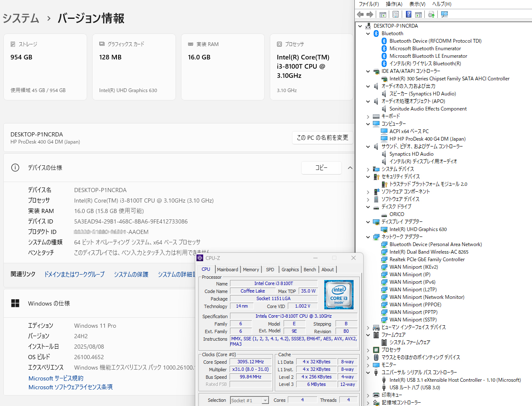Click the Intel UHD Graphics 630 adapter icon
The height and width of the screenshot is (406, 532).
point(384,229)
